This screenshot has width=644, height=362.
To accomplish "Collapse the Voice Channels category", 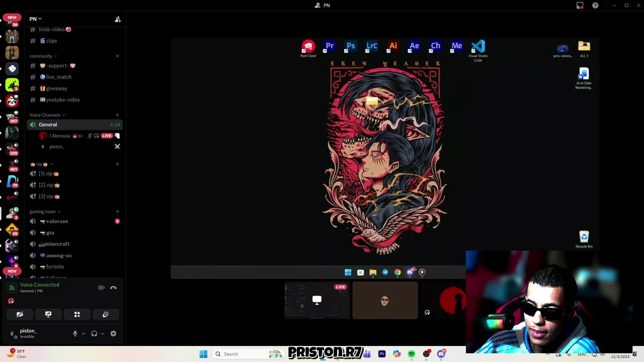I will (x=47, y=115).
